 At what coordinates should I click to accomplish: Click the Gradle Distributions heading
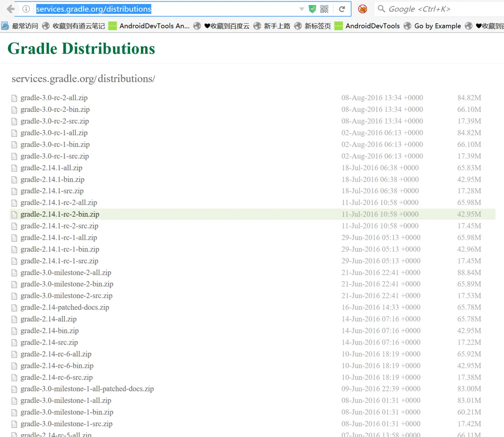pos(81,49)
